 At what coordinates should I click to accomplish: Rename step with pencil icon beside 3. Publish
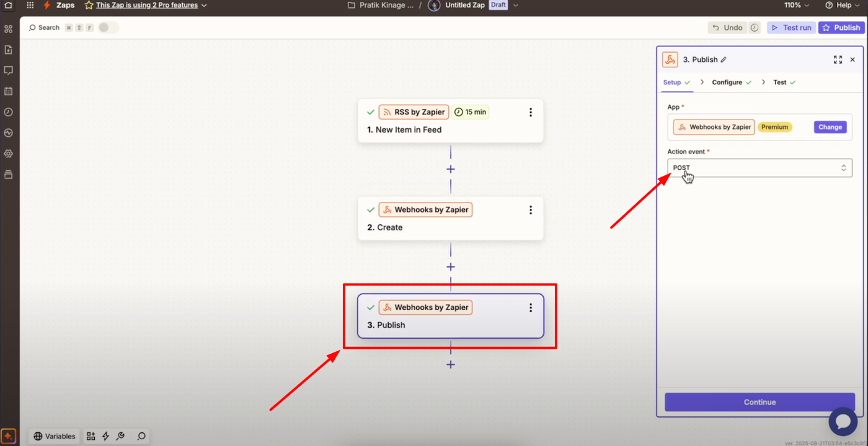pos(724,59)
